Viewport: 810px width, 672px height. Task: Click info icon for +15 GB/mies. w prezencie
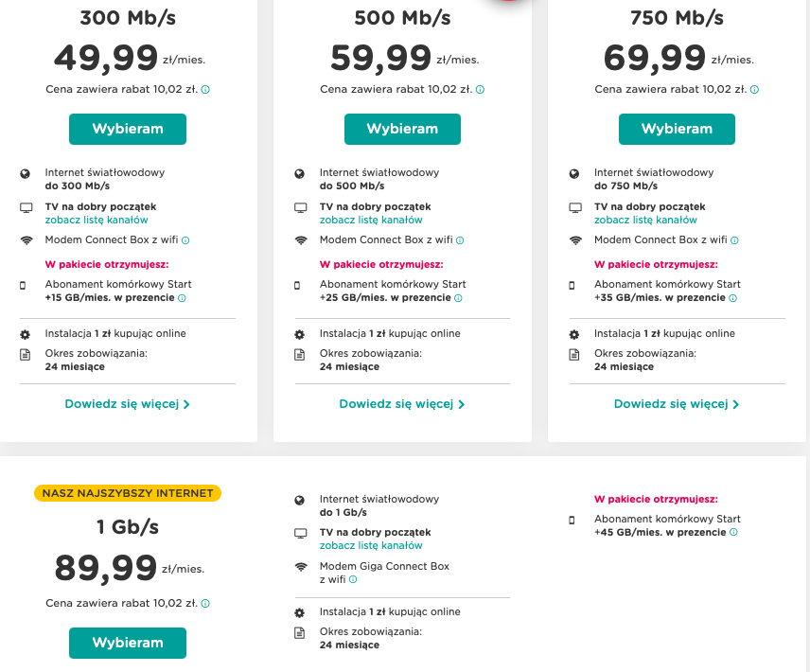point(182,298)
